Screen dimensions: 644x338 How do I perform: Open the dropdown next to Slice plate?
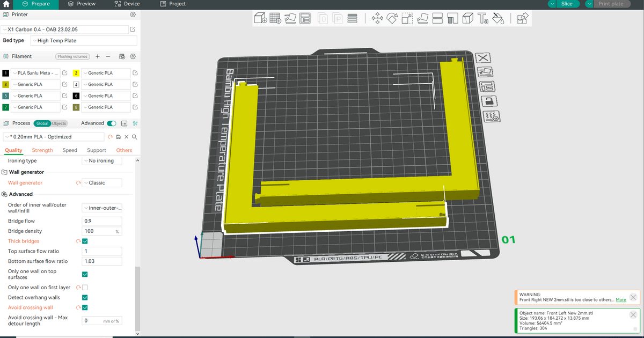551,3
